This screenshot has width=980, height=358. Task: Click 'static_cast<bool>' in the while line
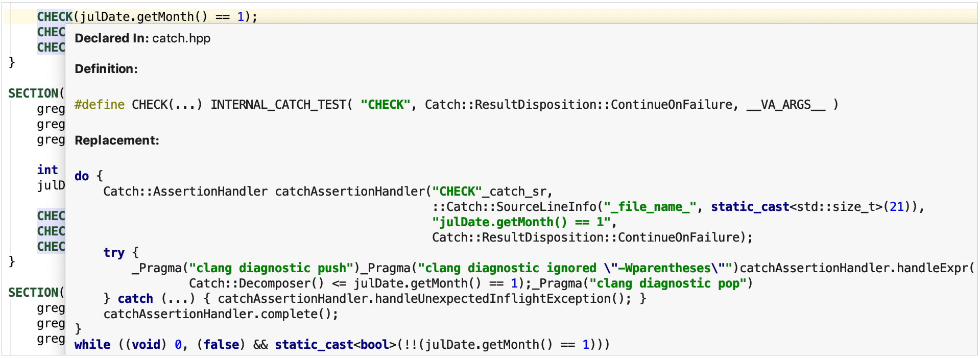coord(336,345)
